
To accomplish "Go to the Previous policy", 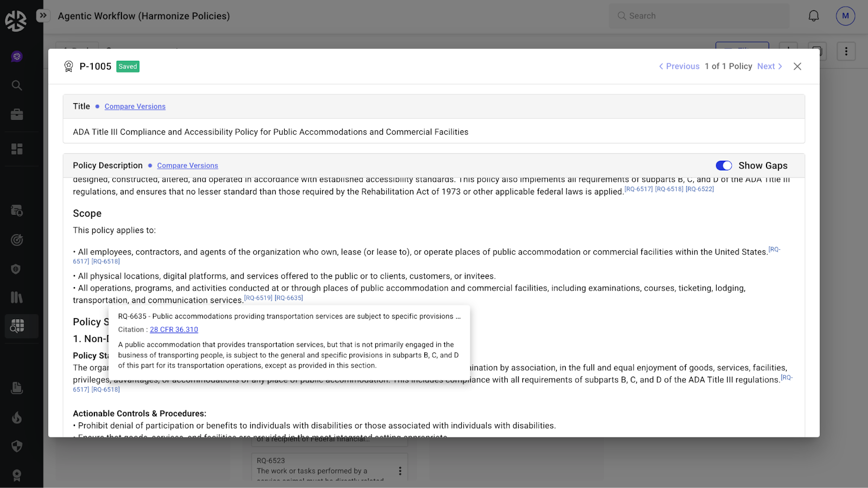I will point(679,66).
